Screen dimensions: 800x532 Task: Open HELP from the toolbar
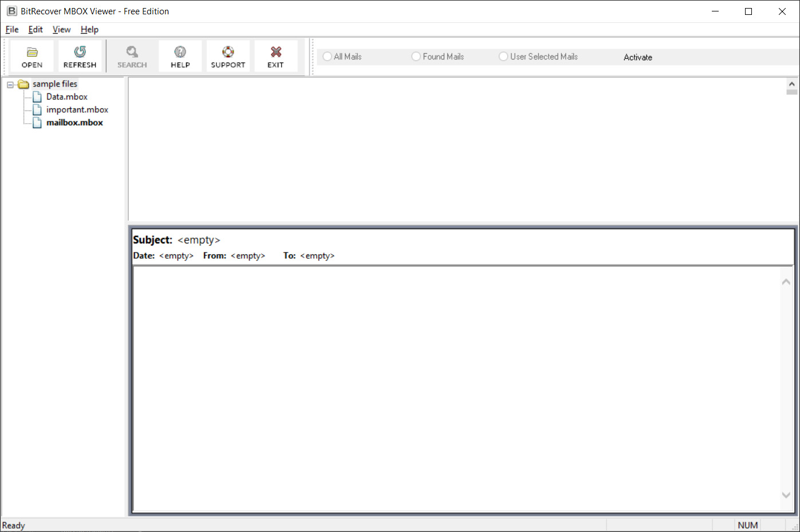click(180, 56)
